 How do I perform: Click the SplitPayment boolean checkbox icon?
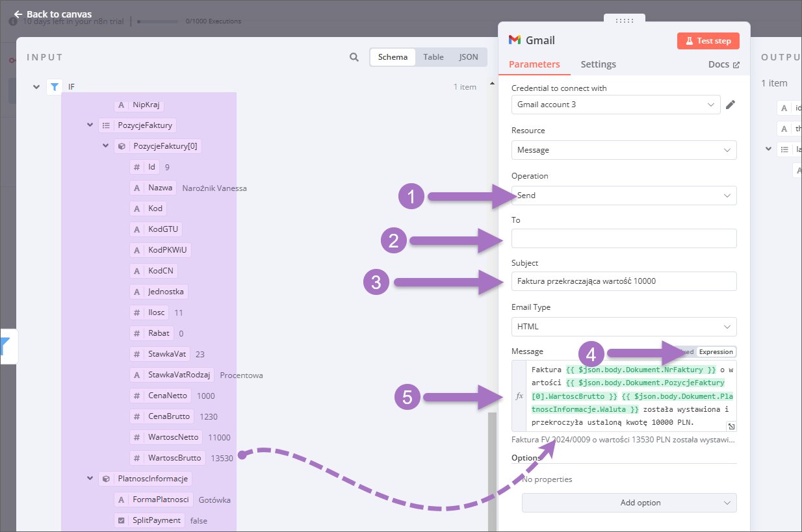pos(120,520)
